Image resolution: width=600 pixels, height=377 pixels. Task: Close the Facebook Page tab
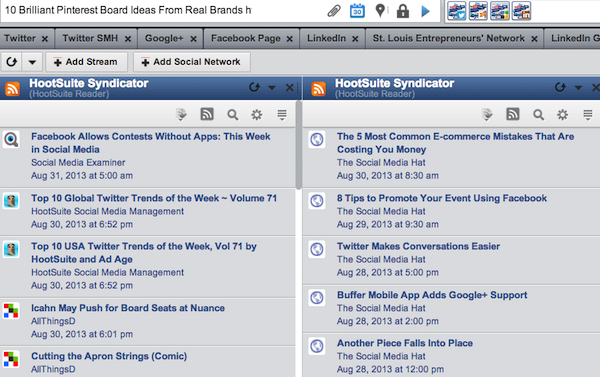290,39
